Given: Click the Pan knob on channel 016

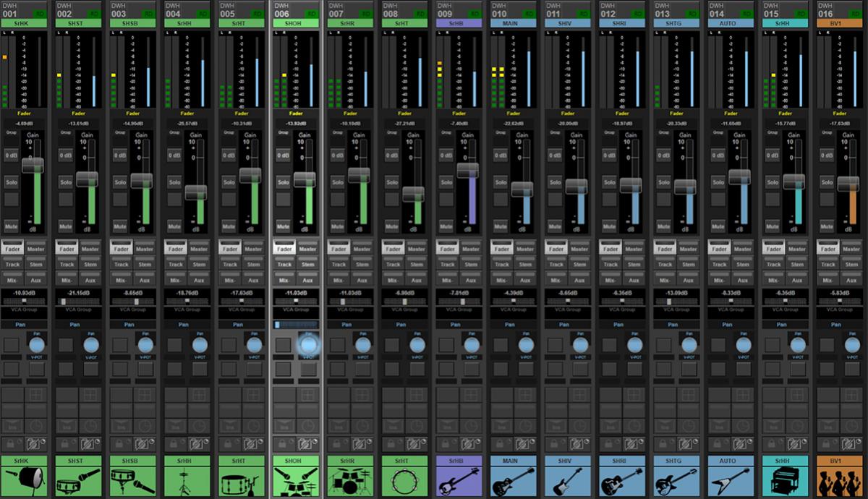Looking at the screenshot, I should point(851,345).
